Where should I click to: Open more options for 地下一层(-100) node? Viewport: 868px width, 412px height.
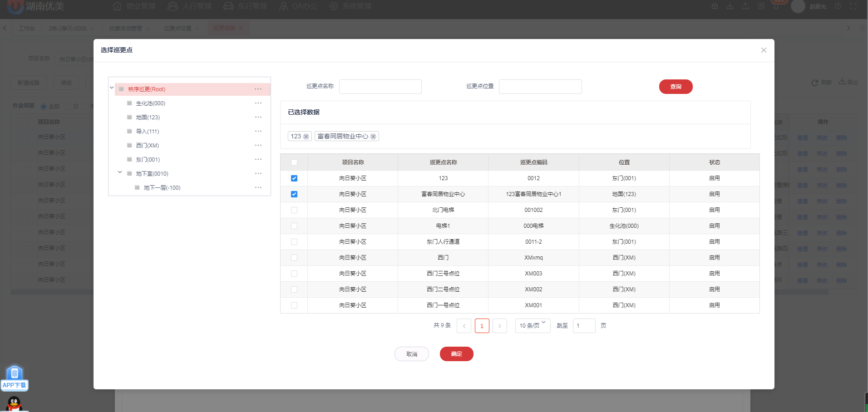click(x=258, y=187)
